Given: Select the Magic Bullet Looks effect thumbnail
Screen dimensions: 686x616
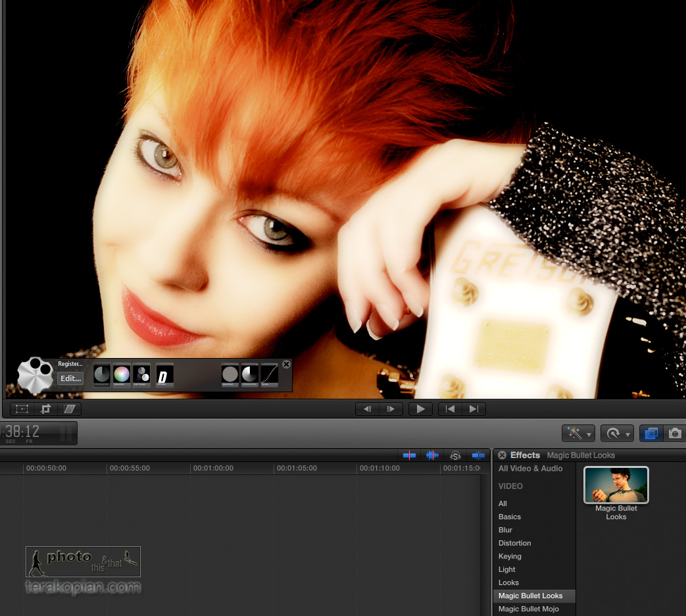Looking at the screenshot, I should coord(616,485).
